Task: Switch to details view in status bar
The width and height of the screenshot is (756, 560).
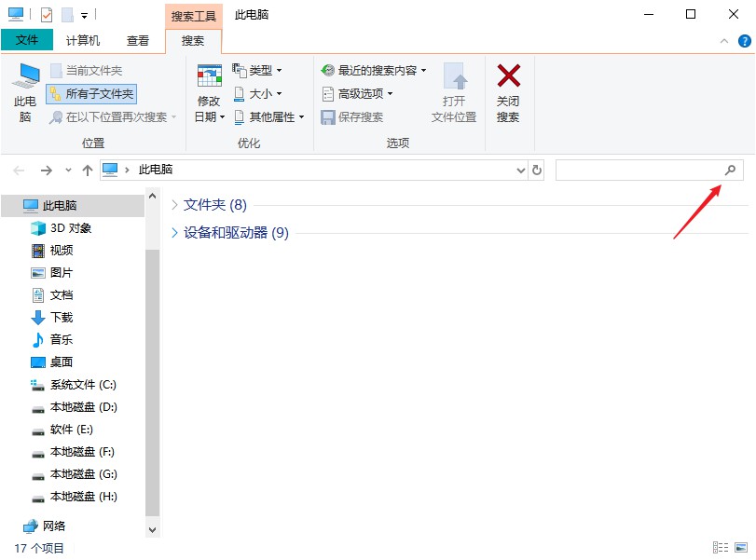Action: 720,547
